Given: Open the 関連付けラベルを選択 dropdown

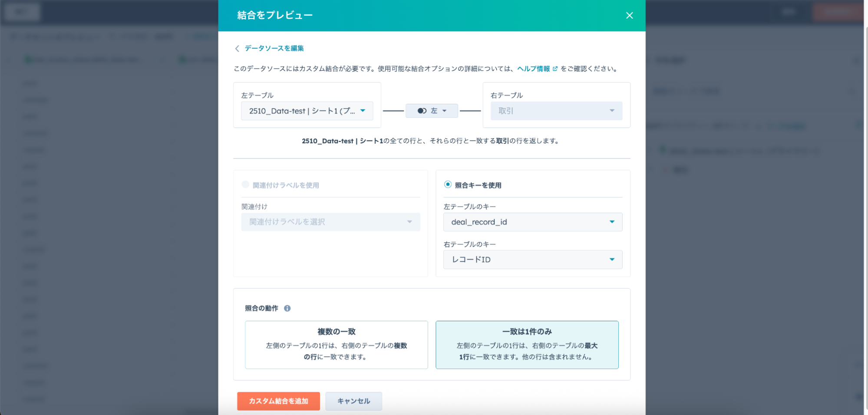Looking at the screenshot, I should [330, 222].
